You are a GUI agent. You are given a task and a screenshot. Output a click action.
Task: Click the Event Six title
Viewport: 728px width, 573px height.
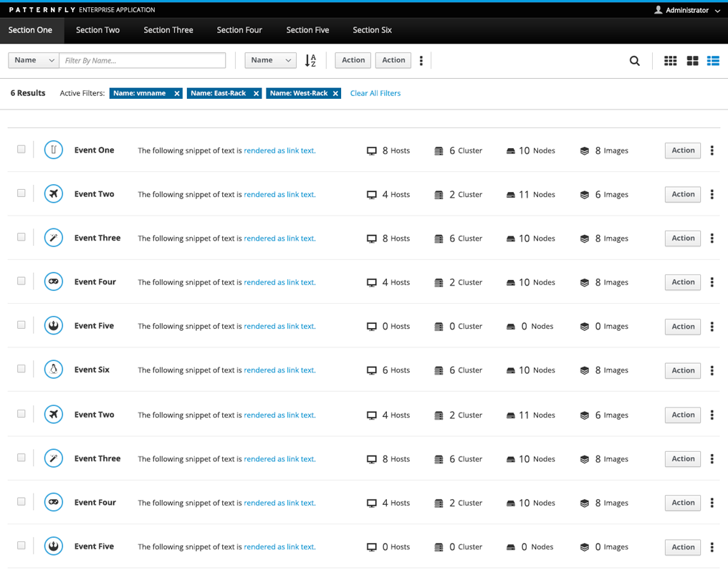pyautogui.click(x=92, y=370)
